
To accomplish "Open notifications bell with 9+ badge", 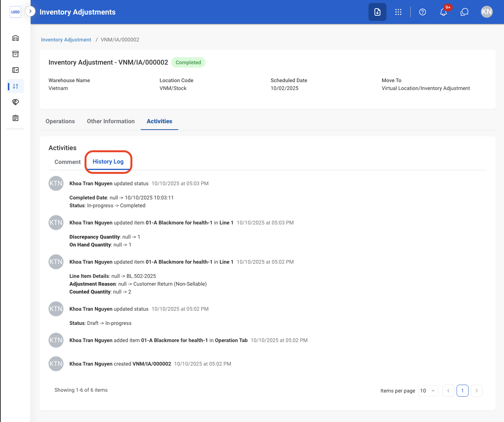I will [444, 12].
